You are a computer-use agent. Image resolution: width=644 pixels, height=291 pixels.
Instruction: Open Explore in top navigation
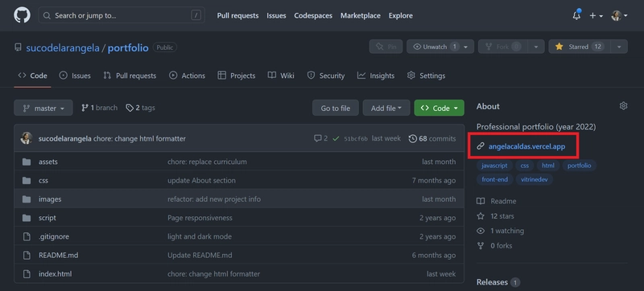click(x=400, y=15)
